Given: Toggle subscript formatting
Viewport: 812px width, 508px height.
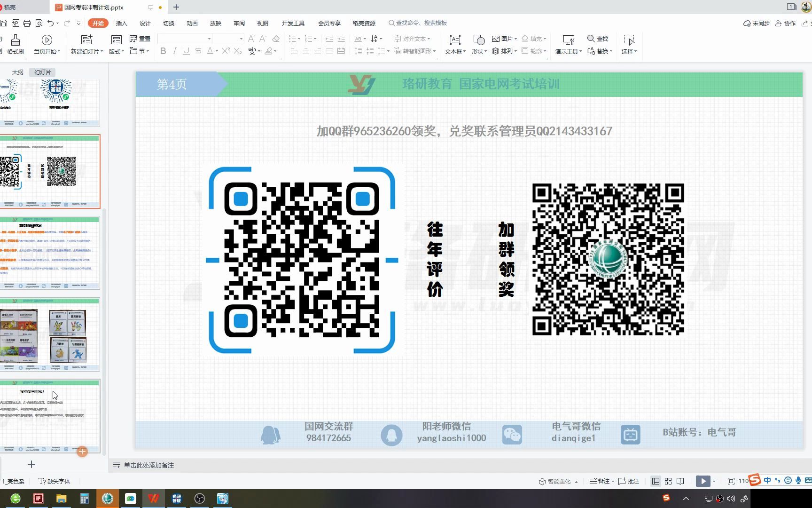Looking at the screenshot, I should [x=238, y=51].
